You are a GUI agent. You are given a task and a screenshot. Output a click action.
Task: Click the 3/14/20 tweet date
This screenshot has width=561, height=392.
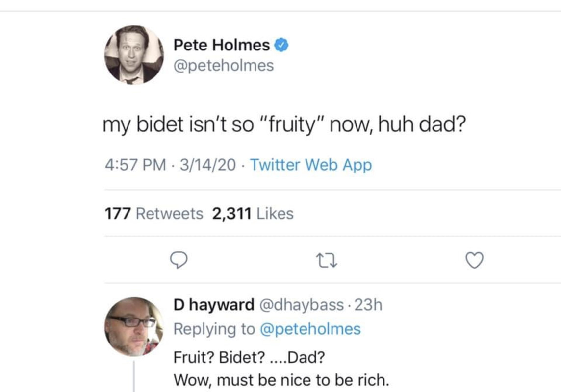208,165
